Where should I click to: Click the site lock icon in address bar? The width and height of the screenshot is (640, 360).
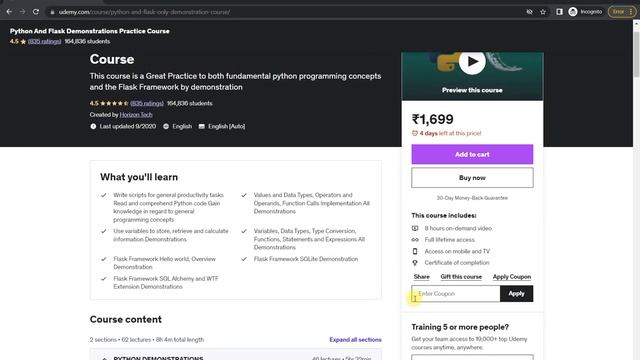coord(52,12)
